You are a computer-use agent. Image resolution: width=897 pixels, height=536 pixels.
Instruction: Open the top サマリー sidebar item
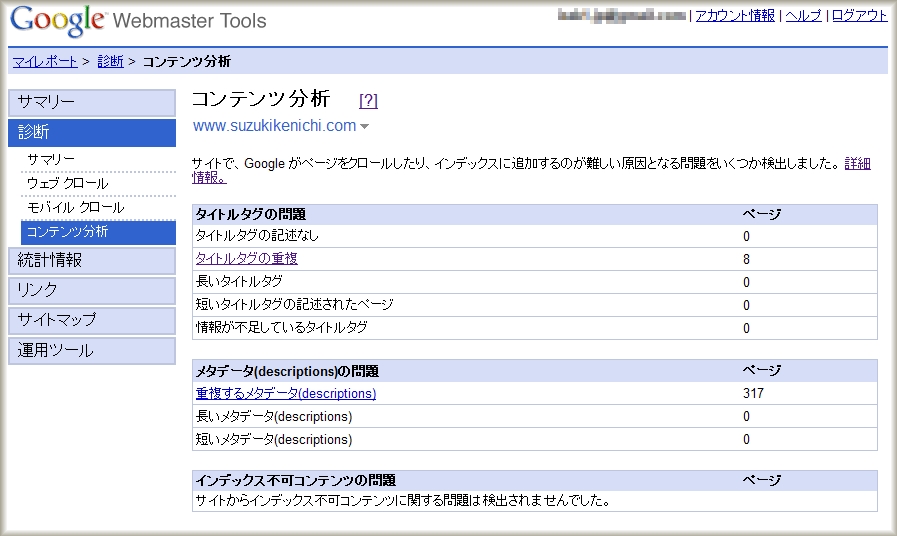(92, 102)
